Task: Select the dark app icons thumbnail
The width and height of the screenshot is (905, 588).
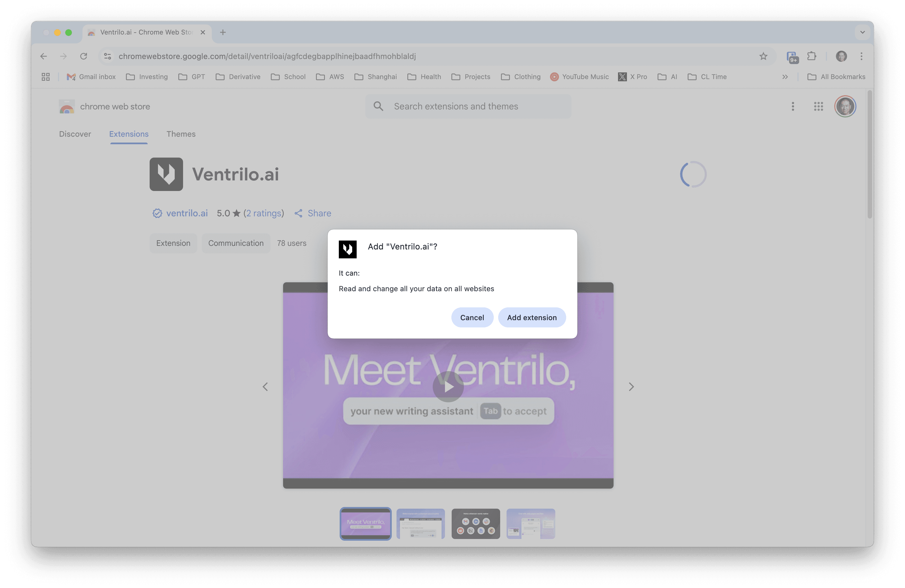Action: click(476, 523)
